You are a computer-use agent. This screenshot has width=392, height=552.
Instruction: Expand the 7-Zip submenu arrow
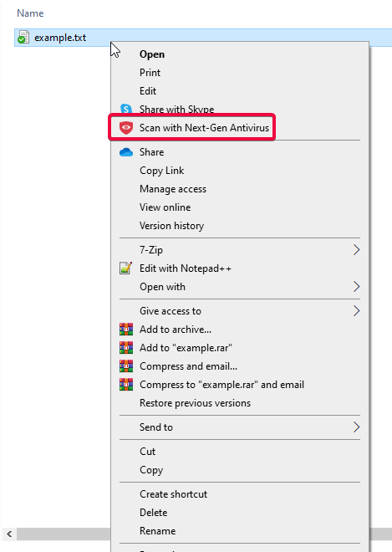(x=356, y=250)
